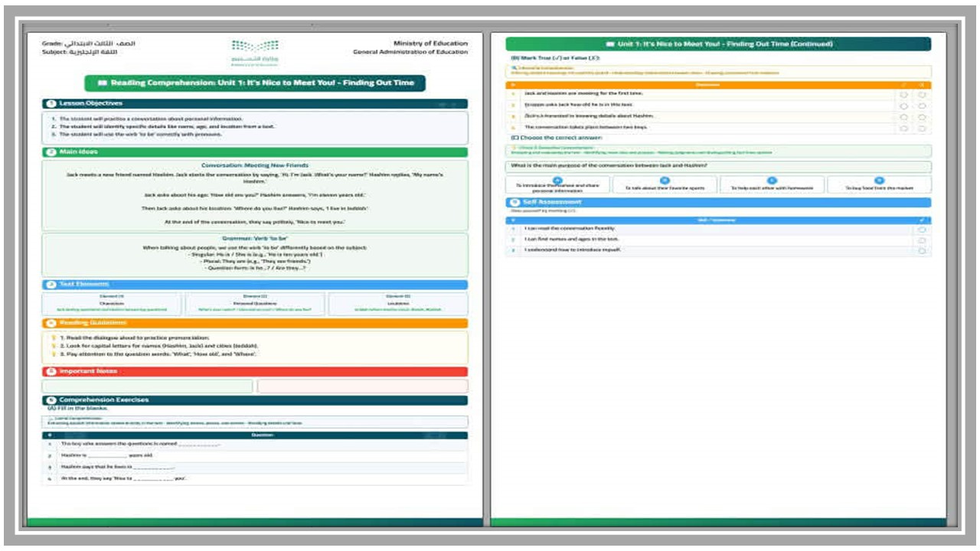The image size is (980, 551).
Task: Click the 'Comprehension Exercises' section header
Action: (255, 399)
